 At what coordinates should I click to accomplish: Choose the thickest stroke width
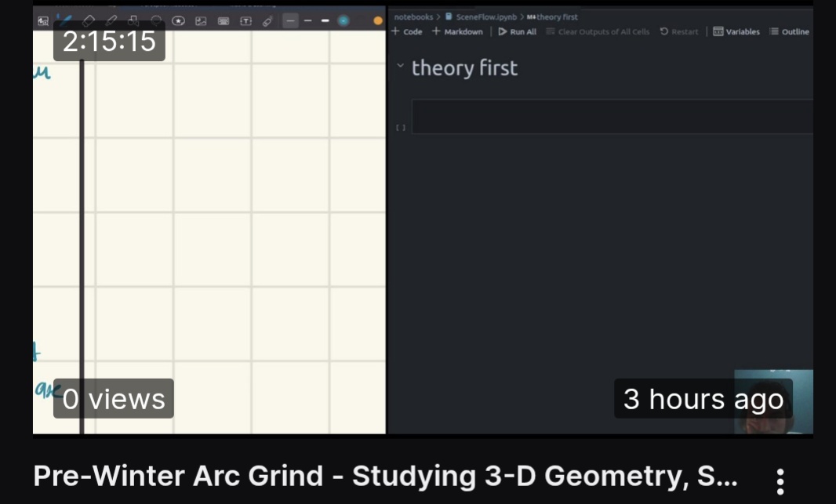pyautogui.click(x=325, y=21)
